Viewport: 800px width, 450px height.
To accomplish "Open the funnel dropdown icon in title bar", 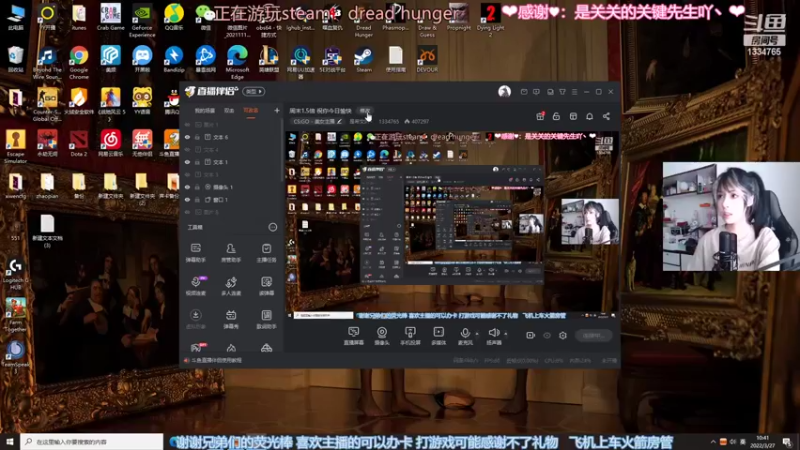I will pos(562,92).
